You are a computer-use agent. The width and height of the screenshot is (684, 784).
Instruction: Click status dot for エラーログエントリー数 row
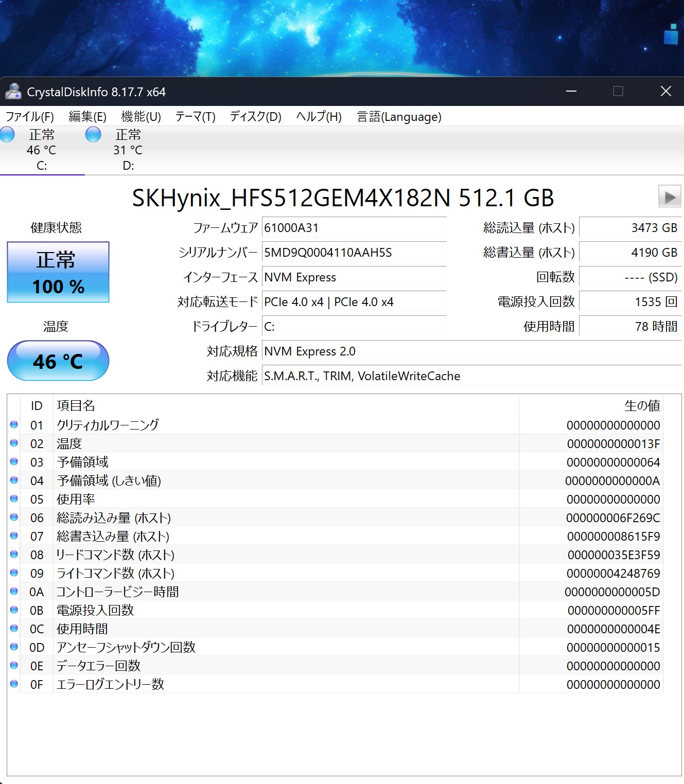[x=14, y=684]
